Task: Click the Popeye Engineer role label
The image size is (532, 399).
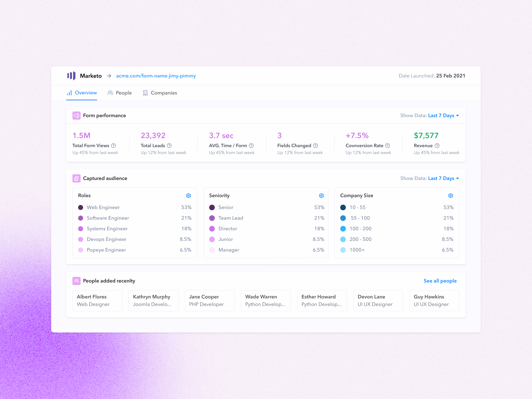Action: click(106, 250)
